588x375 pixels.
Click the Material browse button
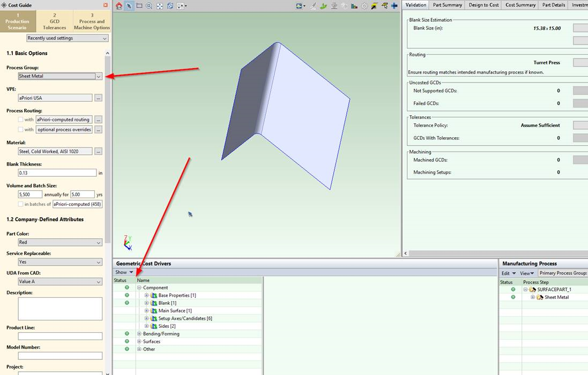click(98, 152)
